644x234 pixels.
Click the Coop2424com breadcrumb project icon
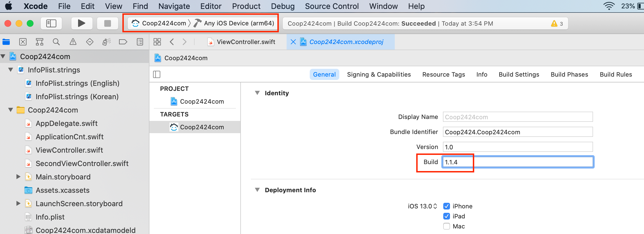click(x=158, y=58)
